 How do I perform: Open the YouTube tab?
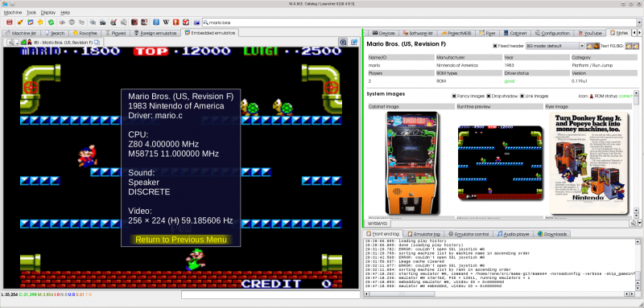click(590, 33)
